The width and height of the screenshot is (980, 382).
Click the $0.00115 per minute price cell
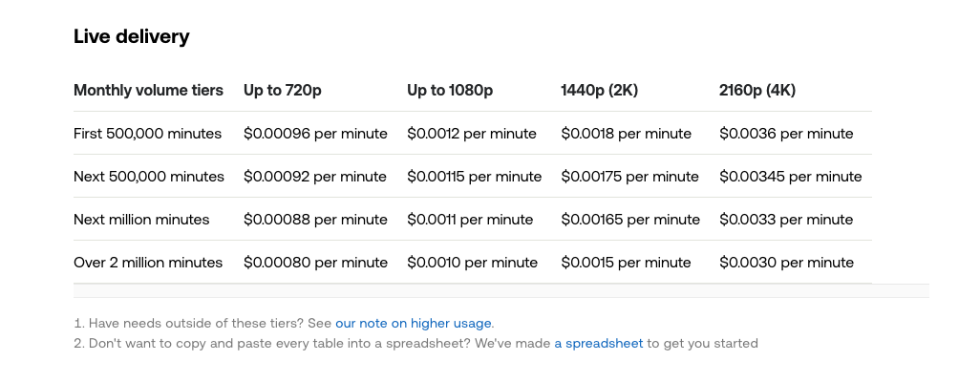pos(474,177)
